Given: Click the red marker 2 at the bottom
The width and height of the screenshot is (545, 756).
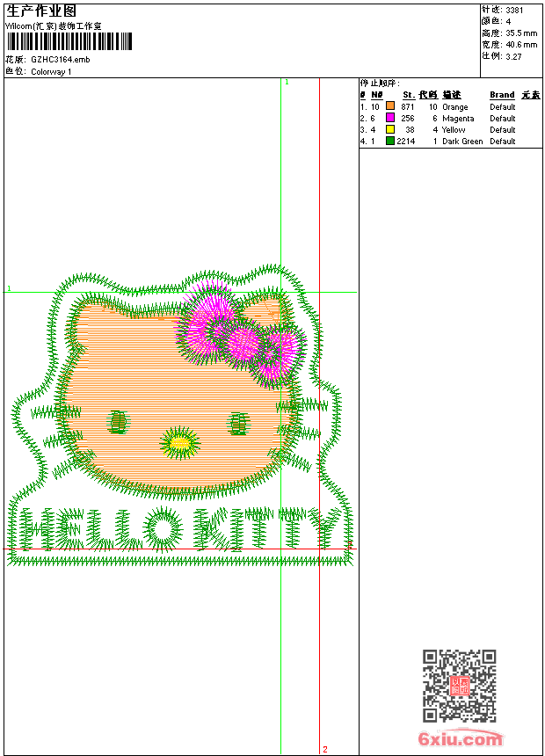Looking at the screenshot, I should click(x=325, y=749).
